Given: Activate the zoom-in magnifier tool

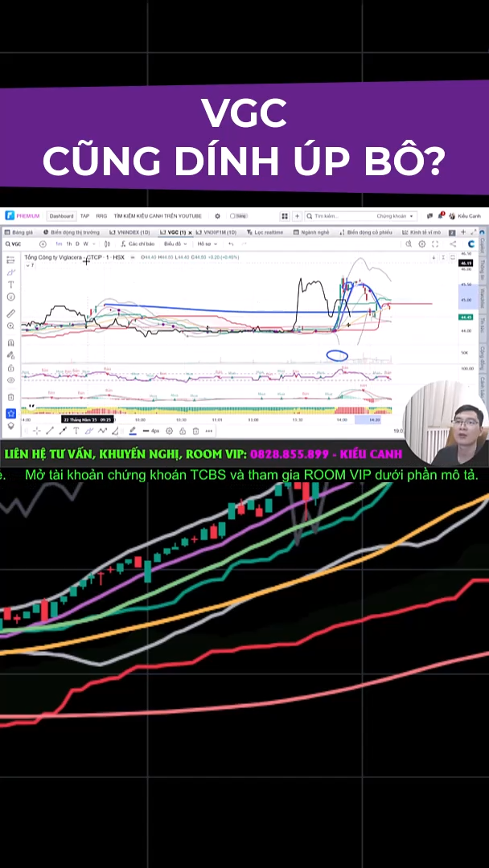Looking at the screenshot, I should click(10, 326).
